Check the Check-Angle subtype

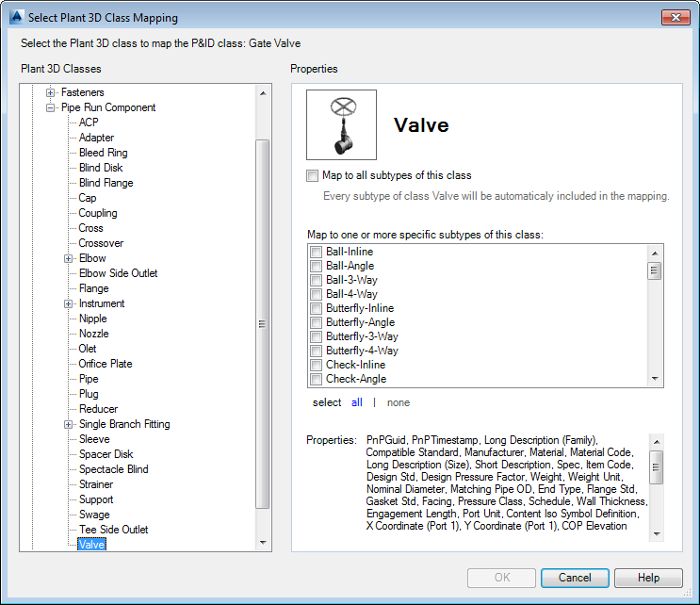coord(316,379)
